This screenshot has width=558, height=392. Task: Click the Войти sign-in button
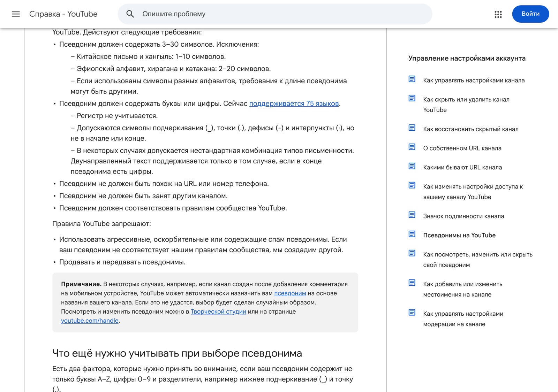pos(530,14)
